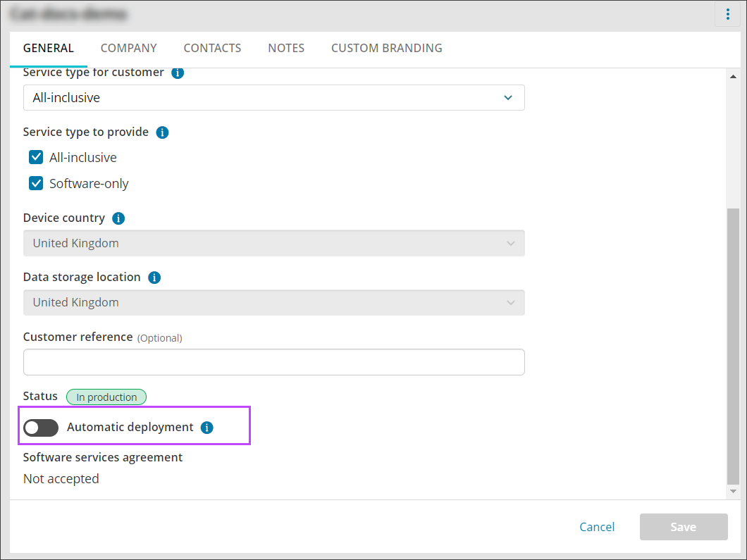
Task: Go to the Notes tab
Action: (286, 48)
